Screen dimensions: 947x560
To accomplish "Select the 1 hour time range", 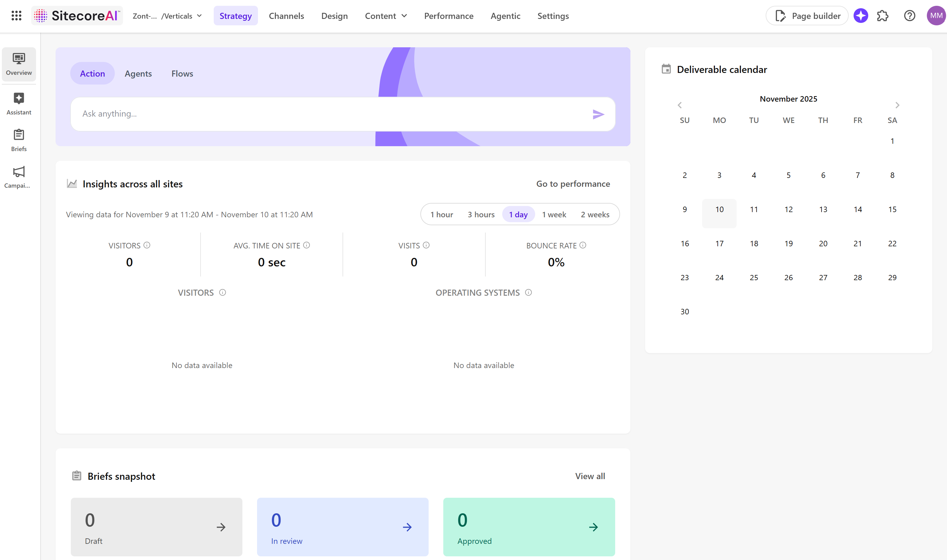I will click(x=442, y=214).
